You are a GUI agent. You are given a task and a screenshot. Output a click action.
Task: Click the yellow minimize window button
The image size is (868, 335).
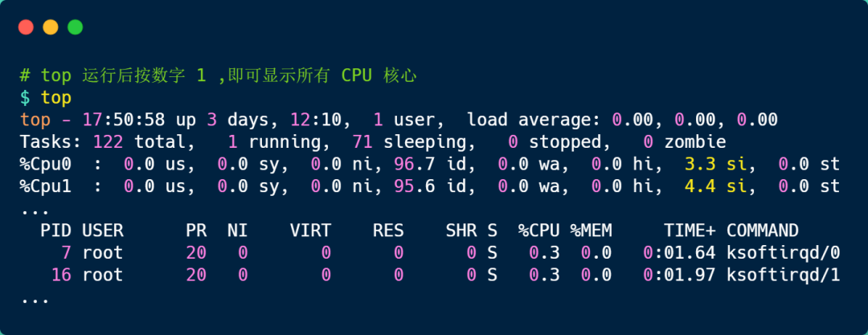(x=50, y=27)
